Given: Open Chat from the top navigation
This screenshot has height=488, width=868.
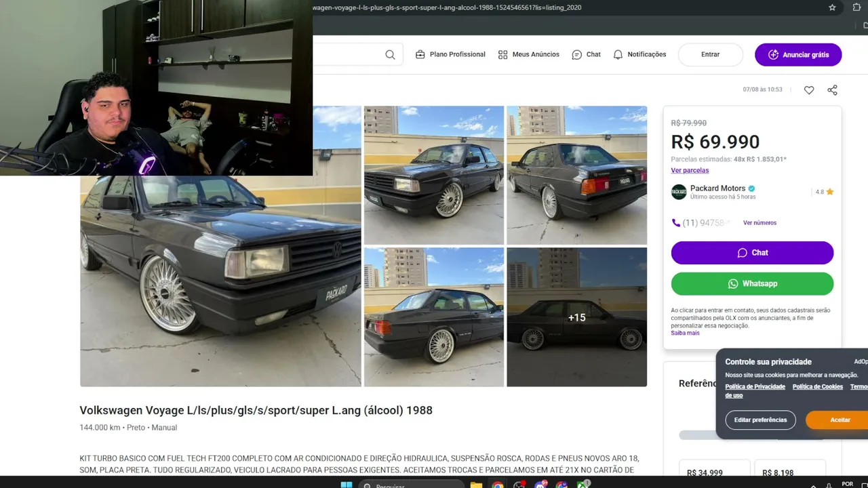Looking at the screenshot, I should (x=586, y=54).
